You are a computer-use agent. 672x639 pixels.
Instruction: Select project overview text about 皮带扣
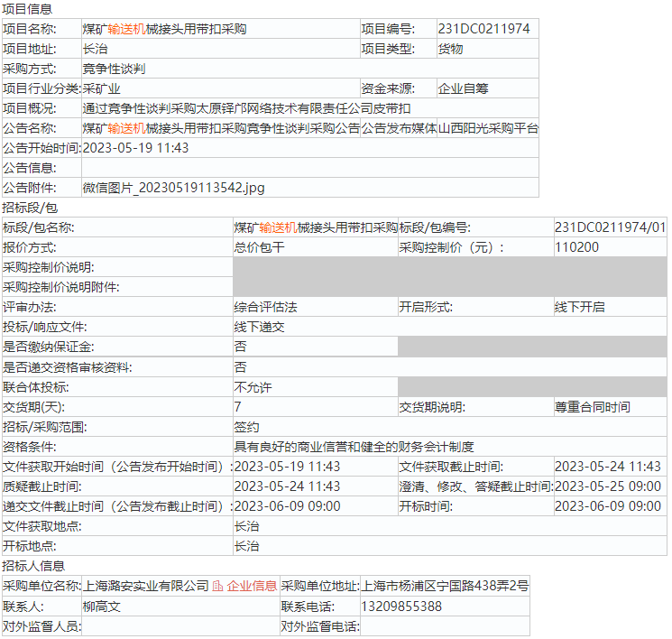pos(246,108)
